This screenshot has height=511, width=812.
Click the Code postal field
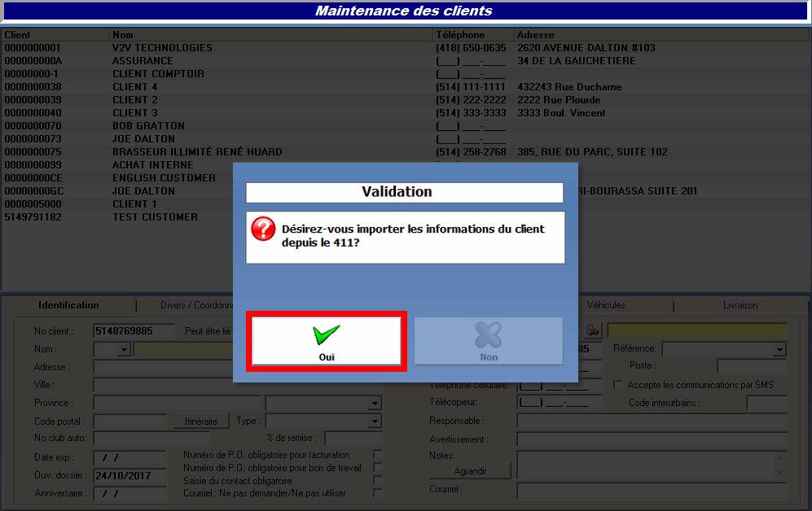130,421
